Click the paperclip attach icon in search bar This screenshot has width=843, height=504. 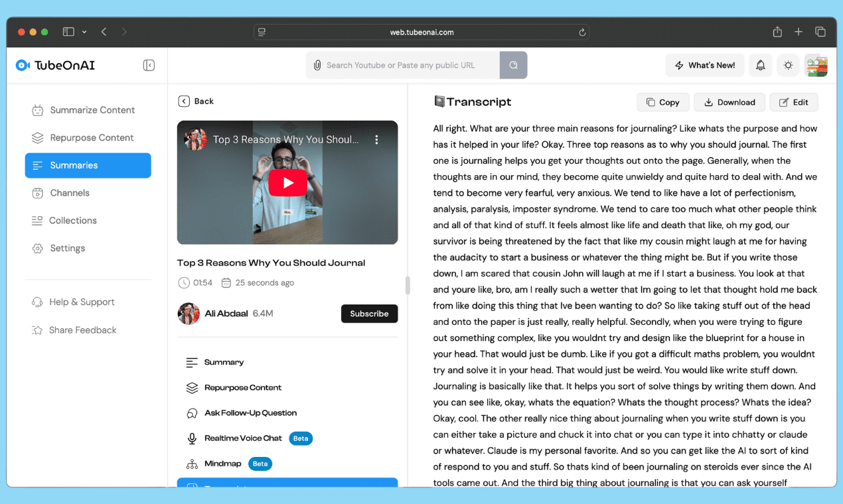pyautogui.click(x=317, y=65)
